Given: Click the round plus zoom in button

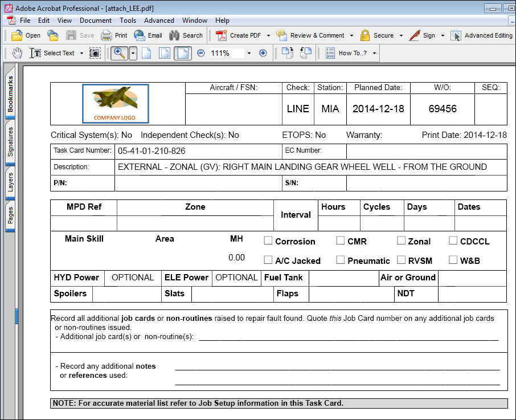Looking at the screenshot, I should click(263, 53).
